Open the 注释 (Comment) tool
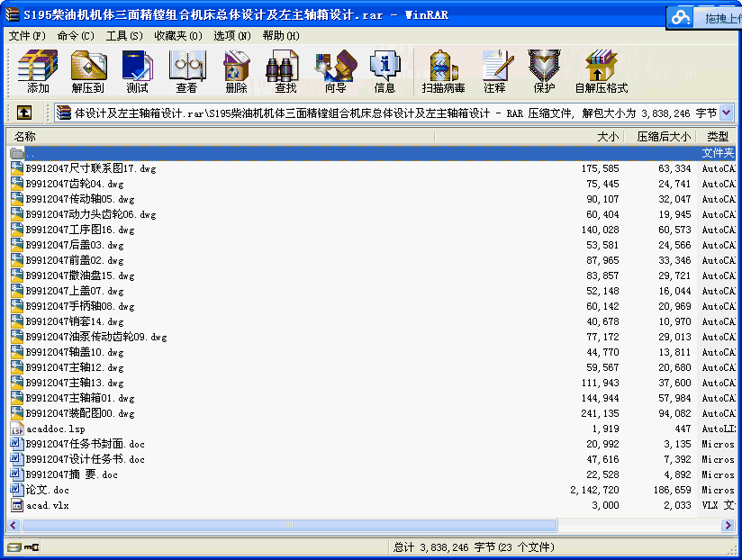The width and height of the screenshot is (742, 560). [x=494, y=72]
